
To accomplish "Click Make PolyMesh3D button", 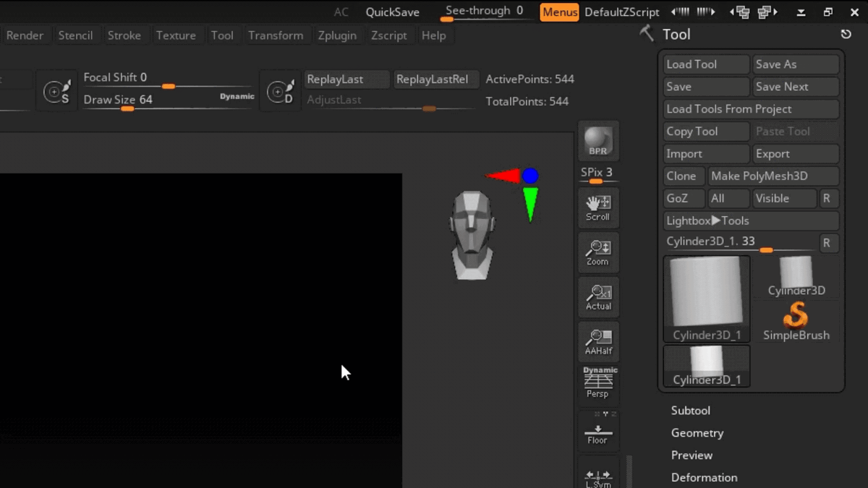I will (773, 176).
